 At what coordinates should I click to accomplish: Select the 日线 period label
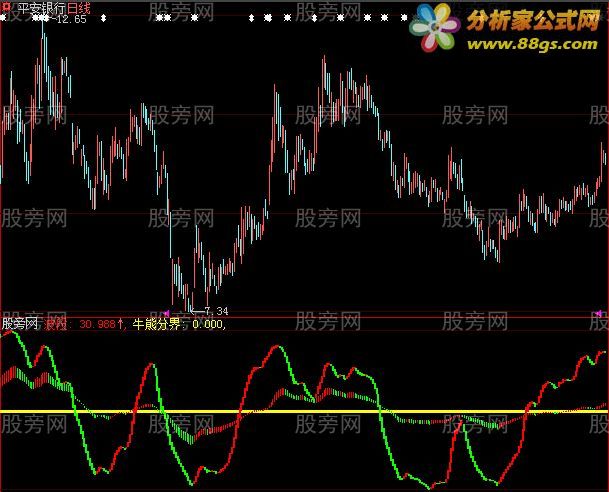(79, 8)
